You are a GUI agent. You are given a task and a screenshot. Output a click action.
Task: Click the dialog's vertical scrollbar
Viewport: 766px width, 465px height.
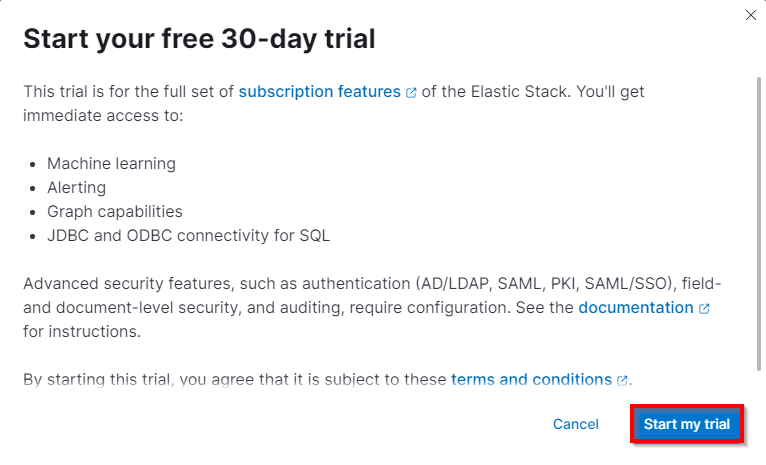pos(759,224)
